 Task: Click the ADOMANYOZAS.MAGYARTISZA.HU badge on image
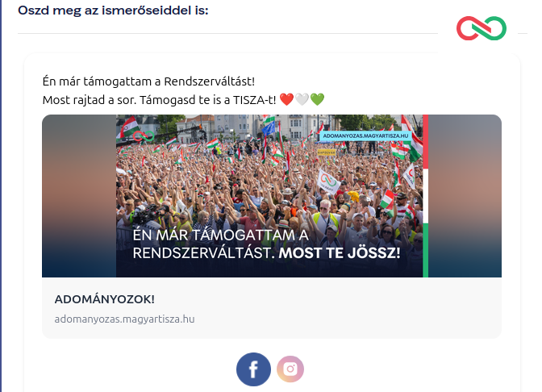[365, 136]
